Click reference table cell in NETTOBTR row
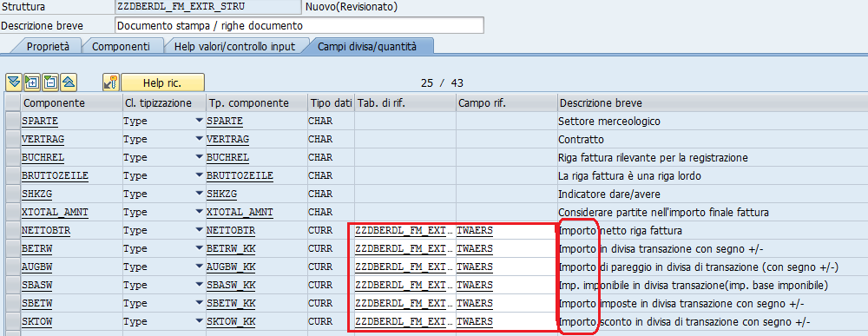Screen dimensions: 868x336 click(x=405, y=230)
